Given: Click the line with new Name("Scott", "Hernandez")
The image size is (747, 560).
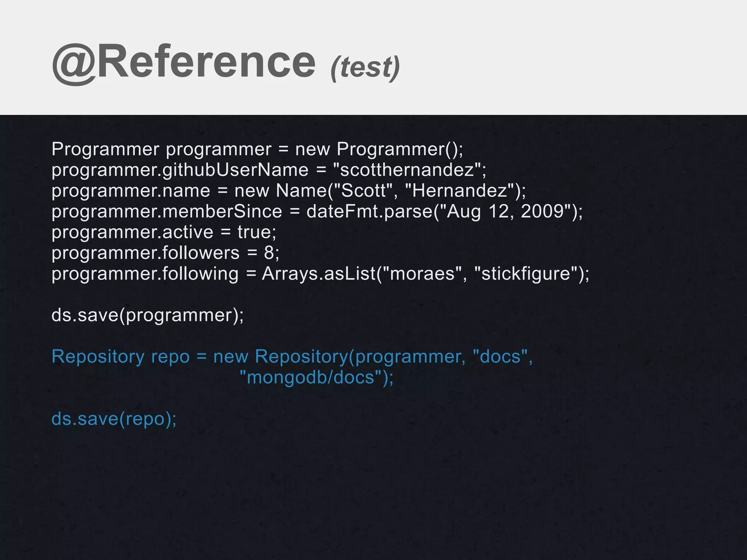Looking at the screenshot, I should 289,191.
